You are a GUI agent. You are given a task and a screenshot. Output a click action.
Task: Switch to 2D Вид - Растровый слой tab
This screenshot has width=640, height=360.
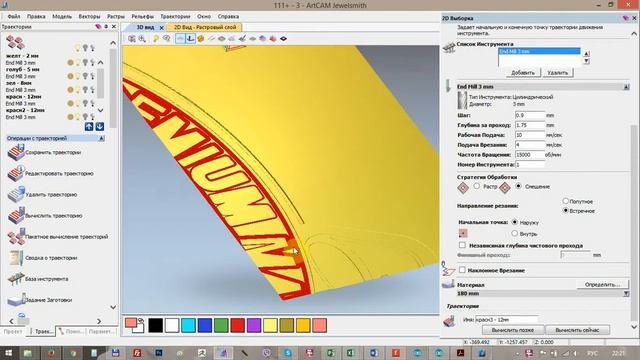pyautogui.click(x=205, y=27)
